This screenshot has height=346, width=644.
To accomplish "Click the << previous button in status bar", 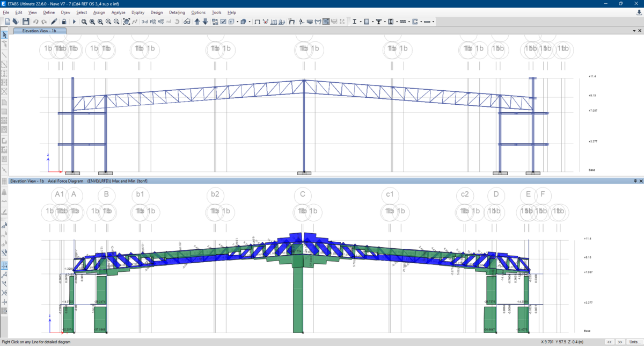I will pos(610,342).
